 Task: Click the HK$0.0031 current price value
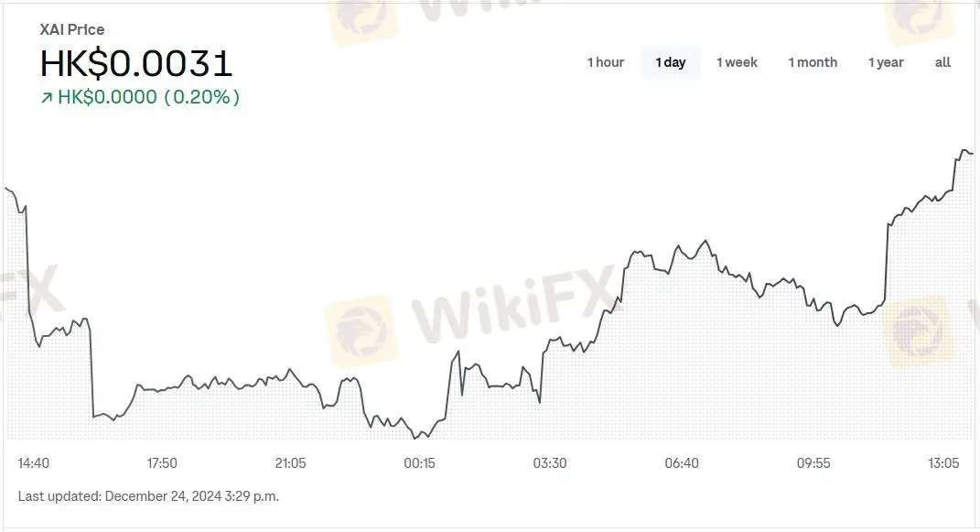136,63
